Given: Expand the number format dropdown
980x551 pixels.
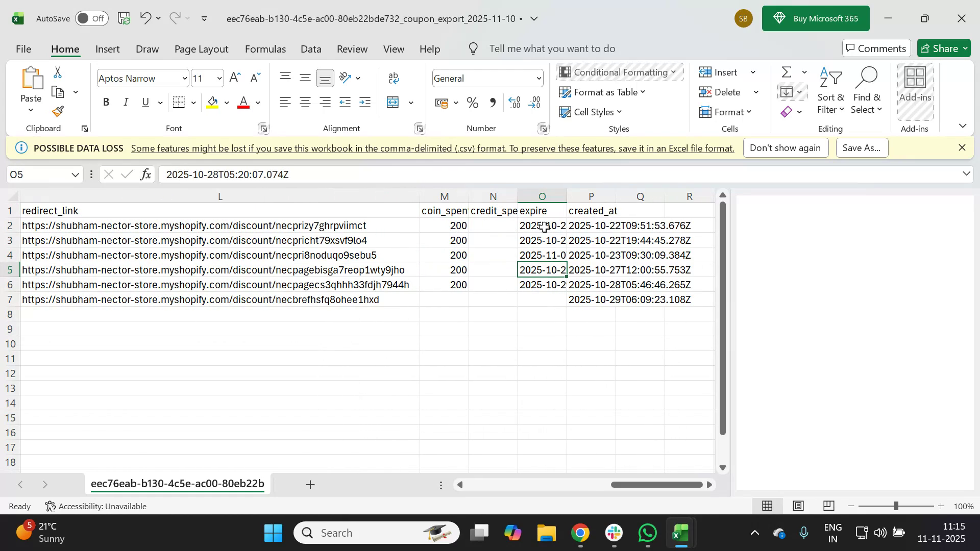Looking at the screenshot, I should tap(539, 78).
